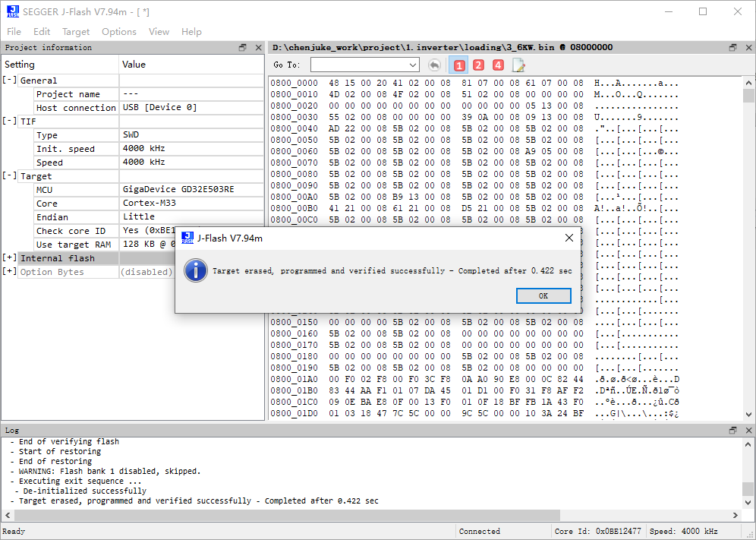Close the J-Flash V7.94m message dialog
This screenshot has width=756, height=540.
tap(569, 238)
